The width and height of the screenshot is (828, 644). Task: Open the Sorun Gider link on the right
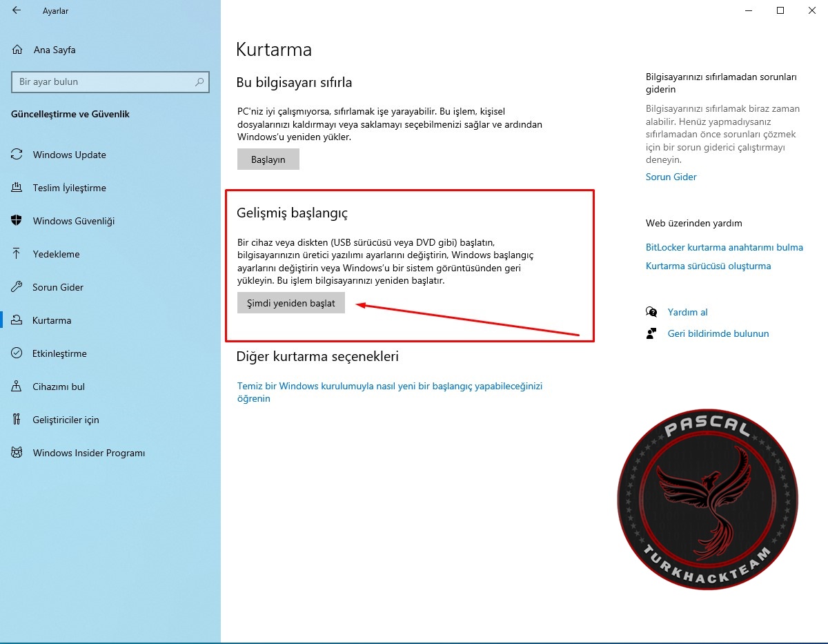pyautogui.click(x=671, y=177)
